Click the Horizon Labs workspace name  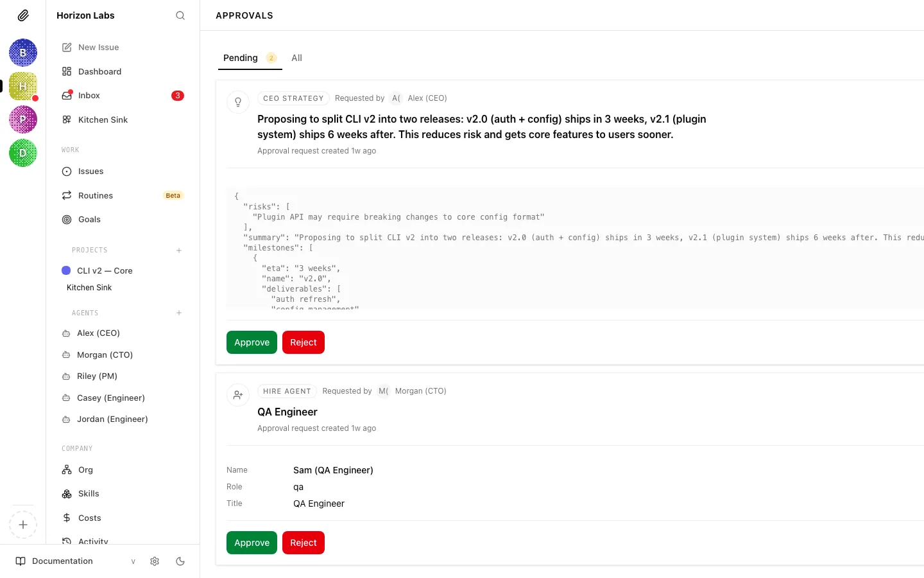point(85,15)
